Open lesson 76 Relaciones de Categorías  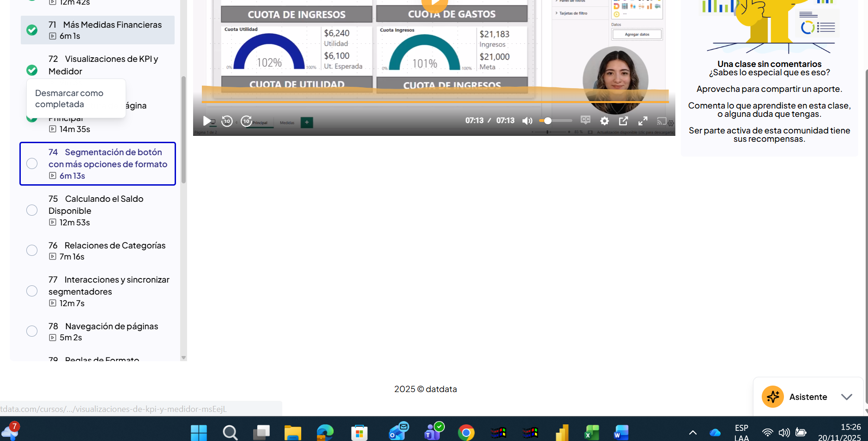[x=115, y=246]
